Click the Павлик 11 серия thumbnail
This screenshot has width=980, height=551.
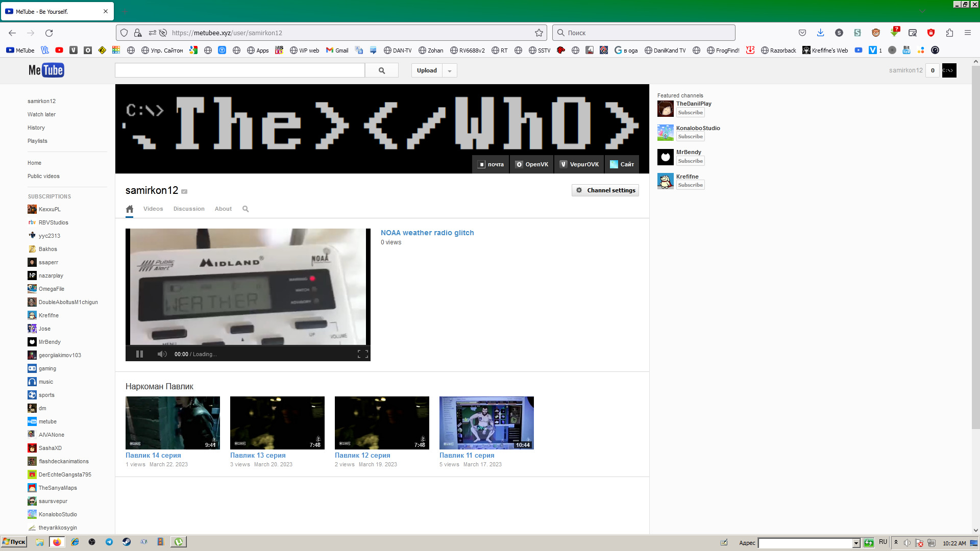click(486, 422)
